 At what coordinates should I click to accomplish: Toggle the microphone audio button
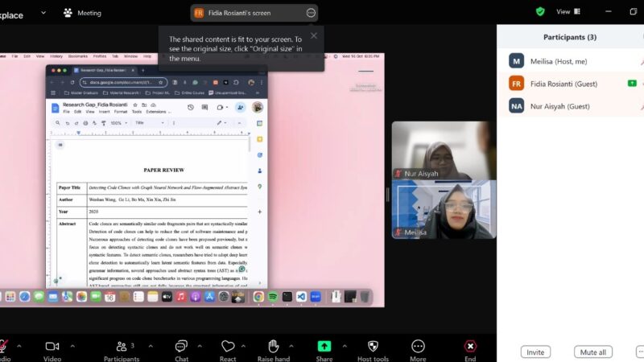pyautogui.click(x=4, y=346)
